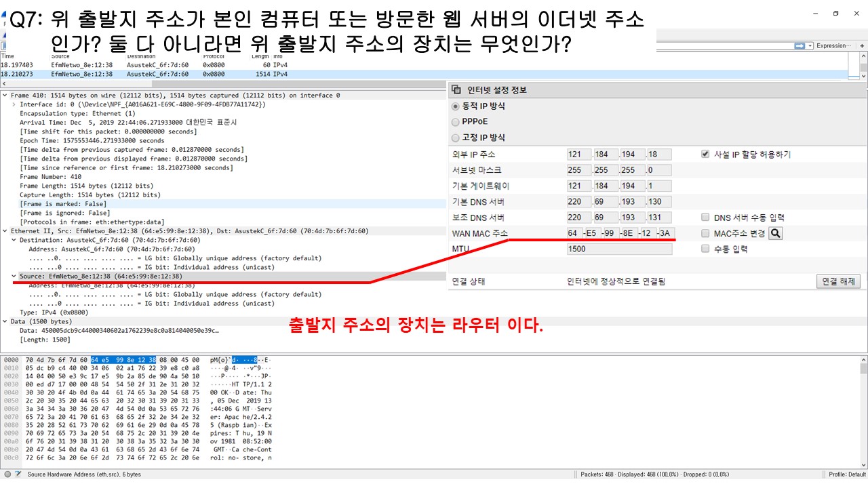The width and height of the screenshot is (868, 488).
Task: Click the Frame Length: 1514 bytes line
Action: click(86, 186)
